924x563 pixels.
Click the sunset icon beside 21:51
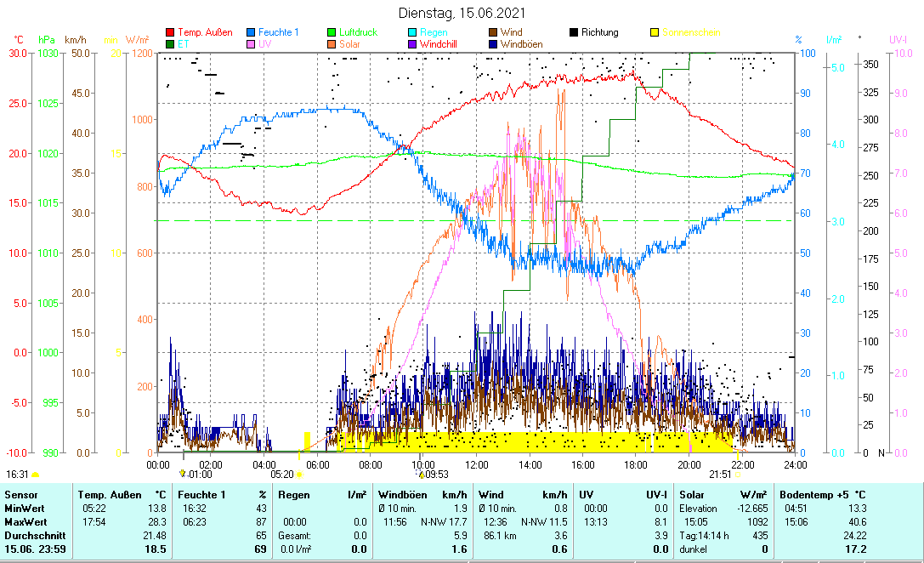tap(737, 475)
